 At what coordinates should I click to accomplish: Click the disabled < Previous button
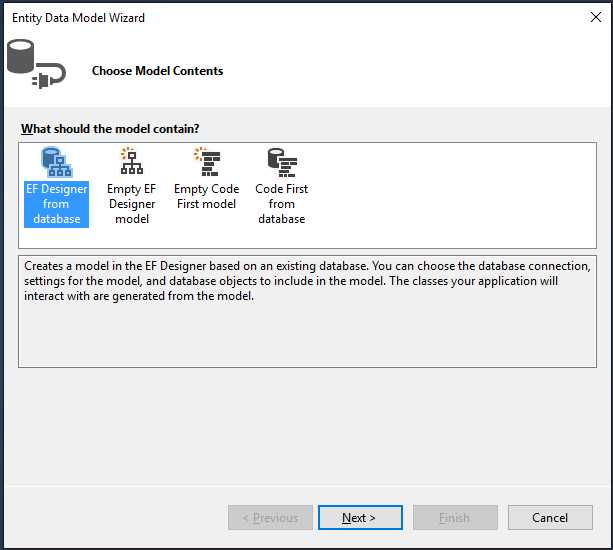[x=270, y=518]
